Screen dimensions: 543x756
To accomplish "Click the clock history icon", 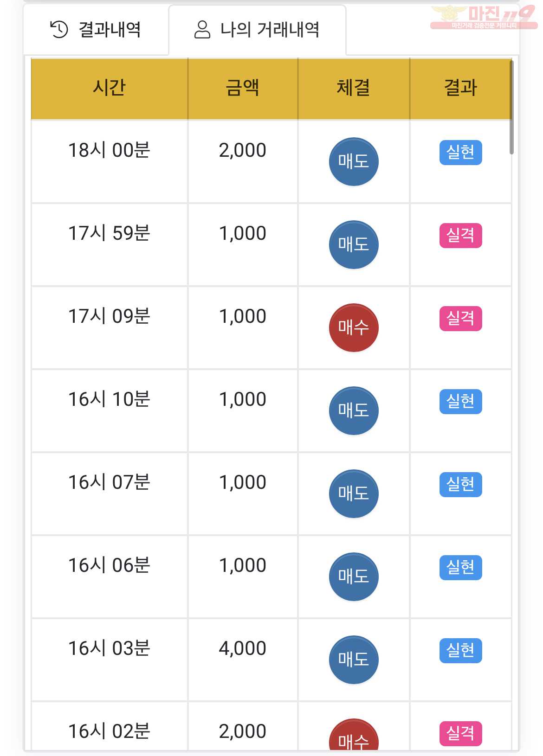I will pyautogui.click(x=59, y=30).
